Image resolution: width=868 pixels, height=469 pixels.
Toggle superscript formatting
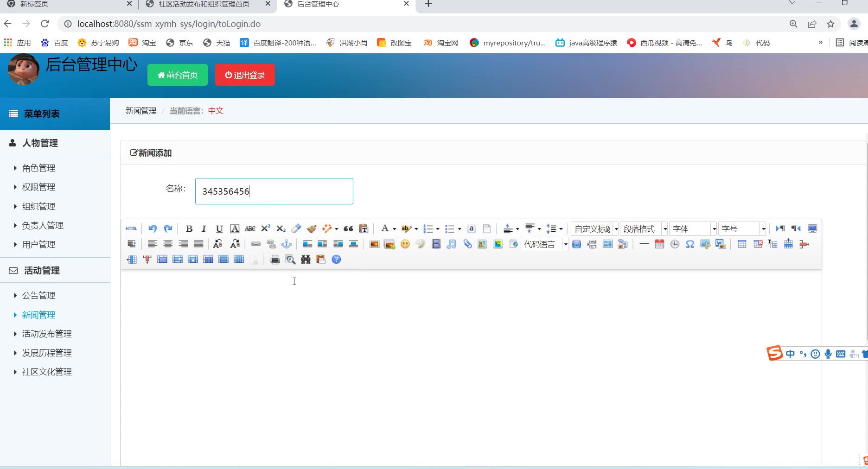[x=266, y=228]
